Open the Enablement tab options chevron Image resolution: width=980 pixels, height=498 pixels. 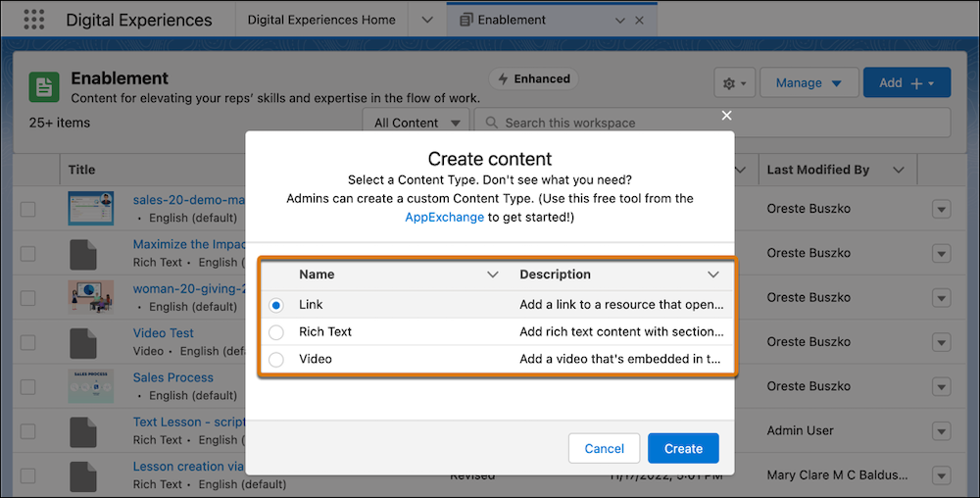click(619, 20)
